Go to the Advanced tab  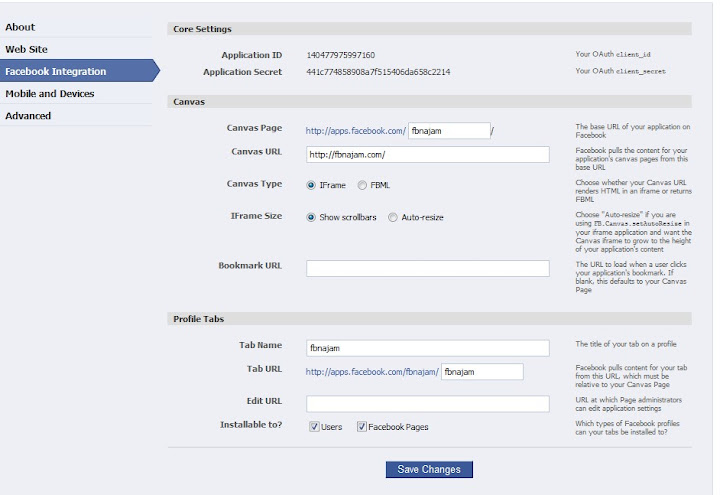pos(28,115)
